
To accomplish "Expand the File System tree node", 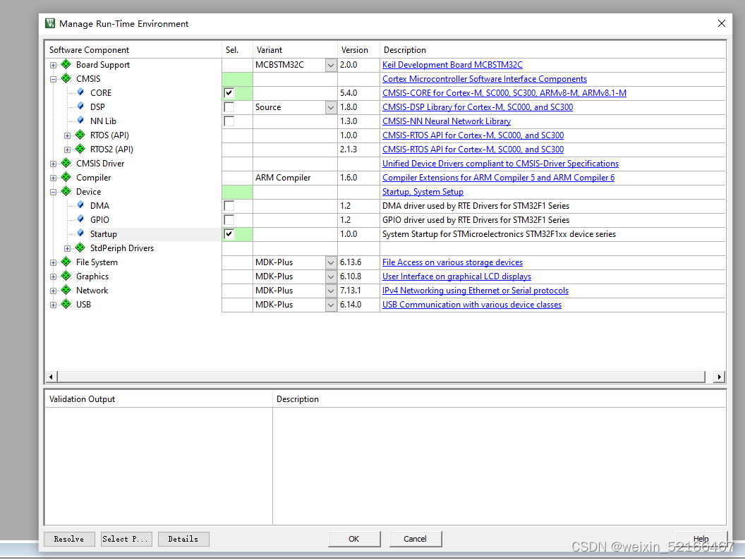I will coord(53,262).
